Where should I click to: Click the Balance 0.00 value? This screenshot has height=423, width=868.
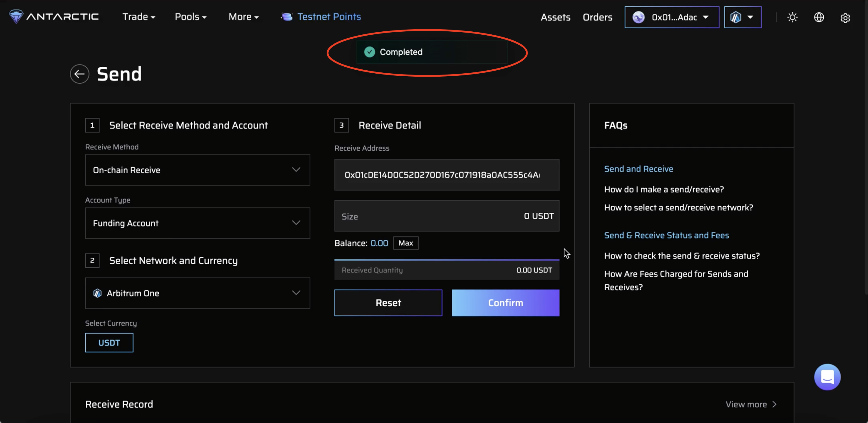tap(379, 243)
